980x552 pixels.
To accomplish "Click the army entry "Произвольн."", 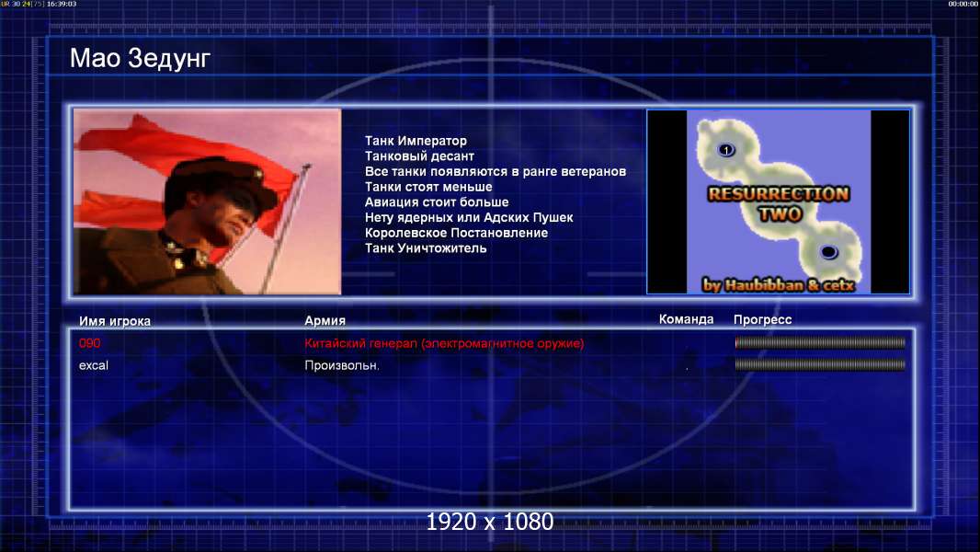I will pyautogui.click(x=342, y=365).
